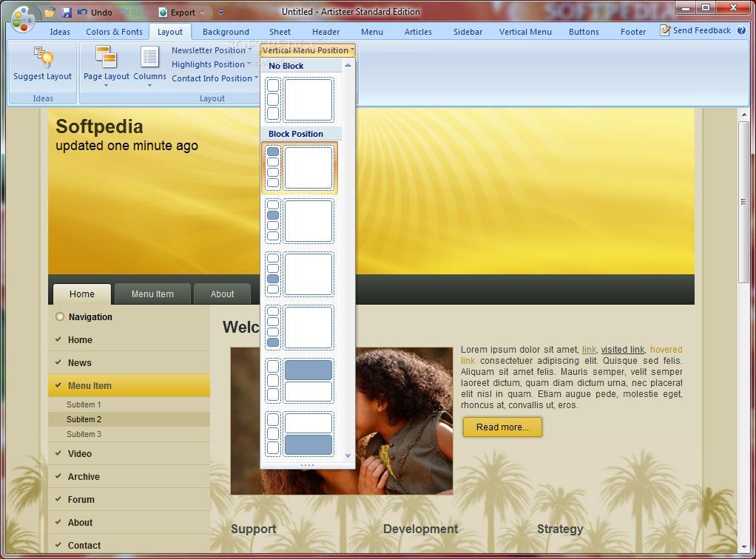Viewport: 756px width, 559px height.
Task: Click the Send Feedback icon
Action: point(665,30)
